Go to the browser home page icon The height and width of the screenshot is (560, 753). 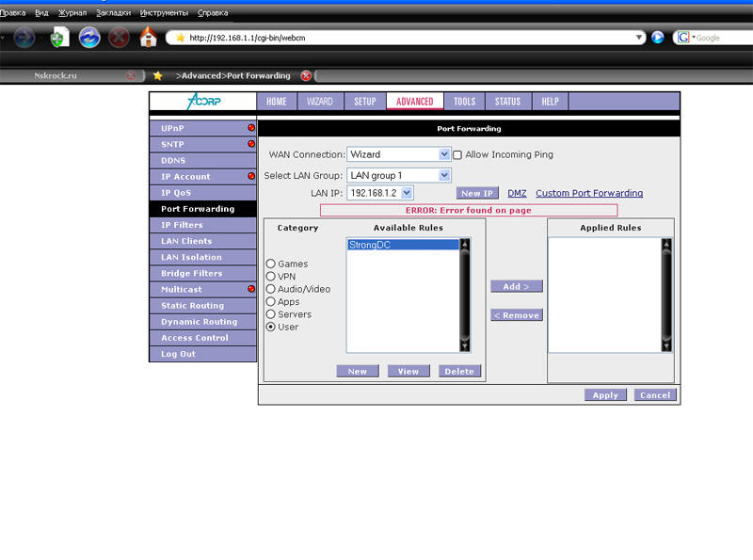coord(148,38)
